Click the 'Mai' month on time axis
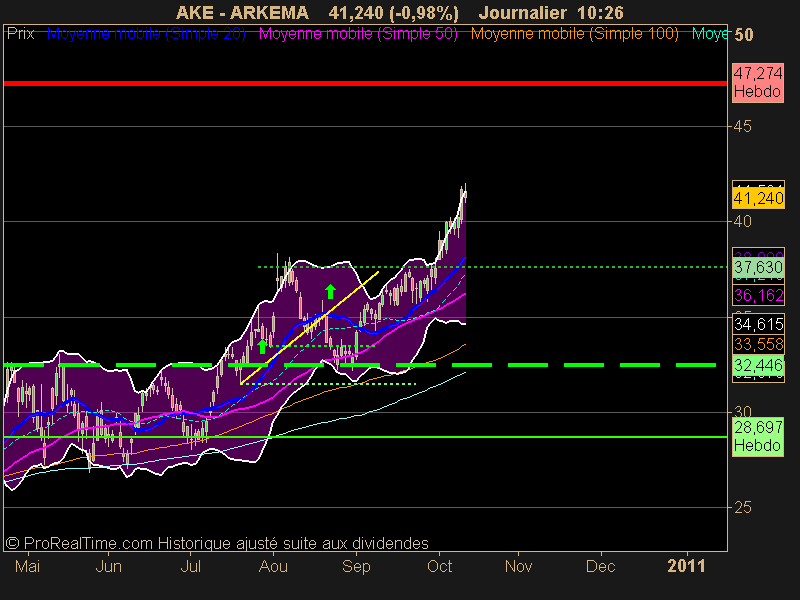800x600 pixels. pos(28,566)
